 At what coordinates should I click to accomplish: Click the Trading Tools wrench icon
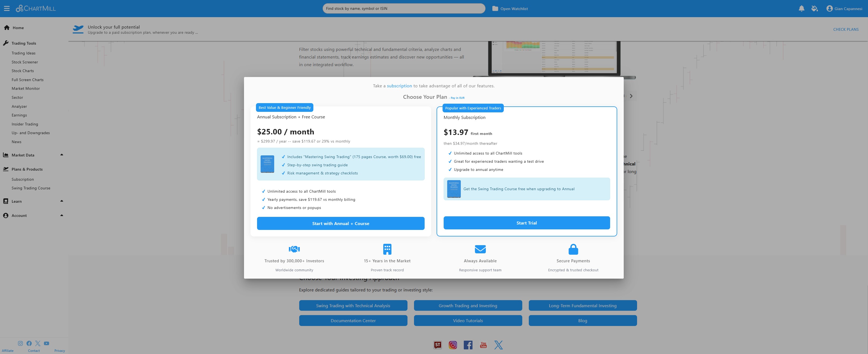click(x=6, y=43)
